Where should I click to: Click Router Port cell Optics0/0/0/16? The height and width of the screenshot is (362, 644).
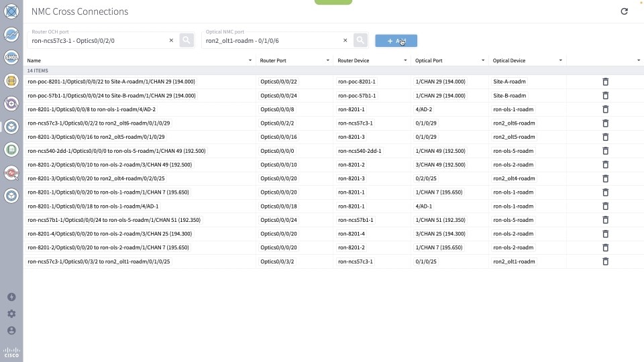click(x=278, y=137)
